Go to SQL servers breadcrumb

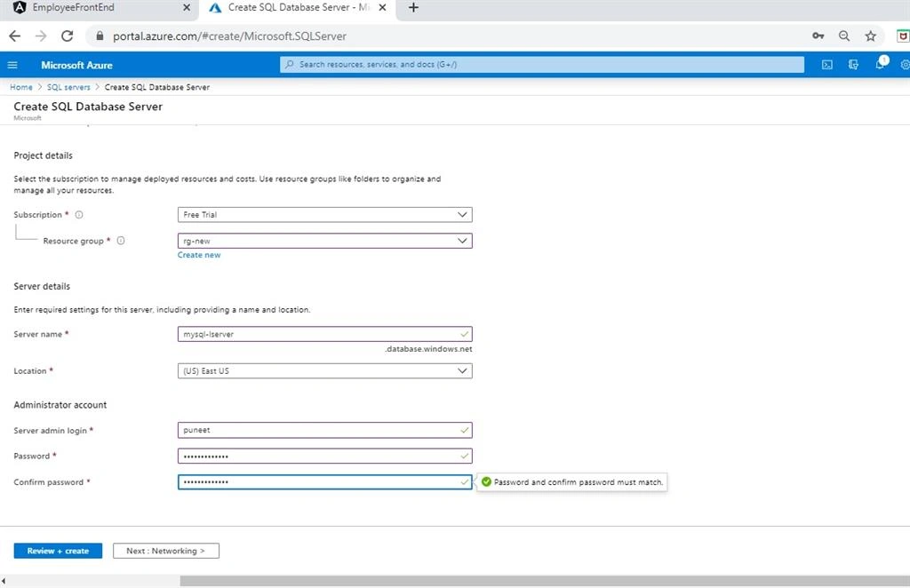(68, 87)
